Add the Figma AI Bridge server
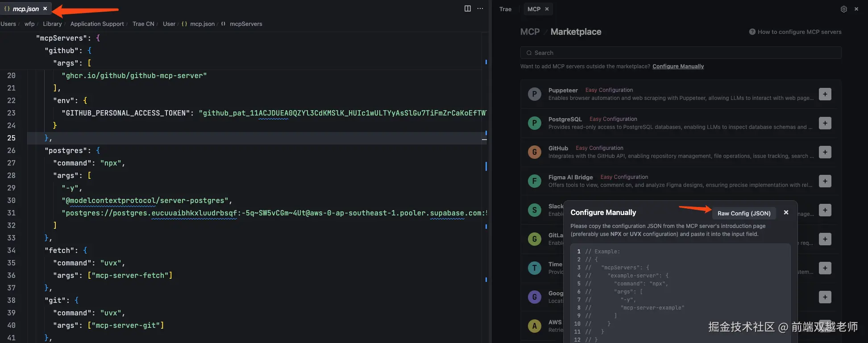 pyautogui.click(x=825, y=181)
